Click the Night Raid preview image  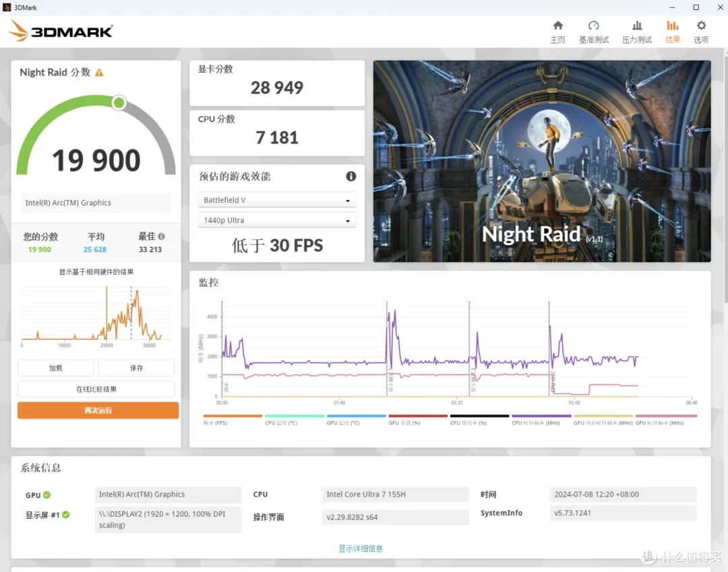click(x=542, y=161)
